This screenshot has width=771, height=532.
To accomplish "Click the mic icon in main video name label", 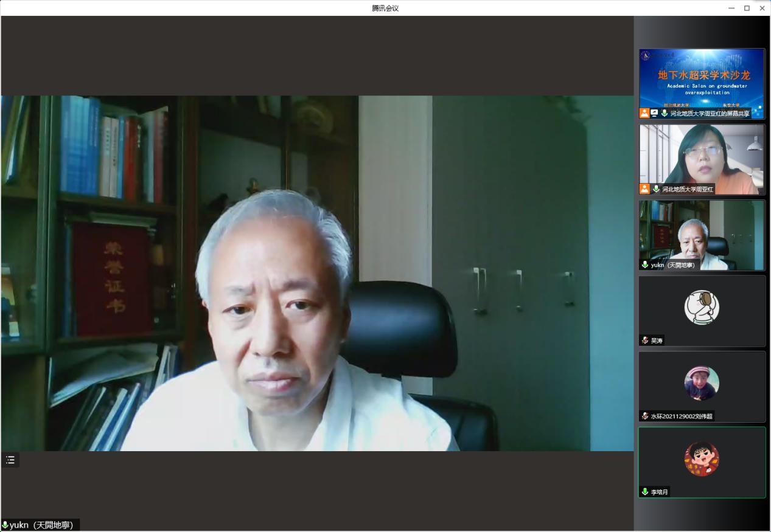I will (5, 525).
